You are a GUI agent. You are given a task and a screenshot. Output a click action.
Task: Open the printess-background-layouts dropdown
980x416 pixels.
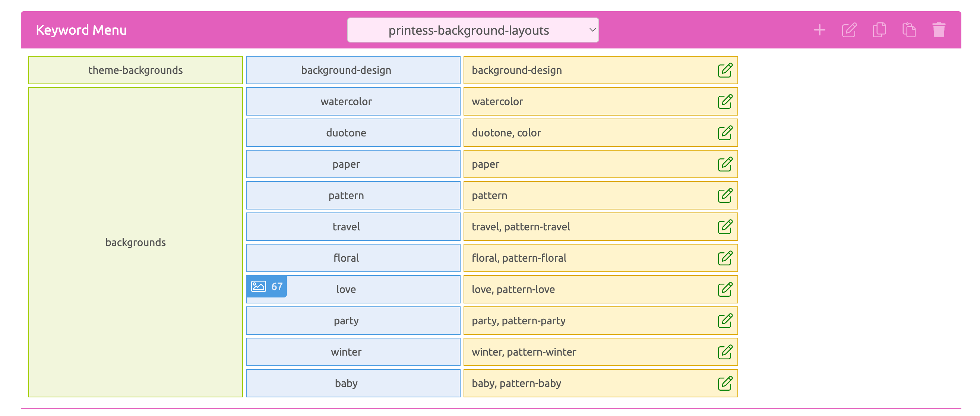point(473,30)
